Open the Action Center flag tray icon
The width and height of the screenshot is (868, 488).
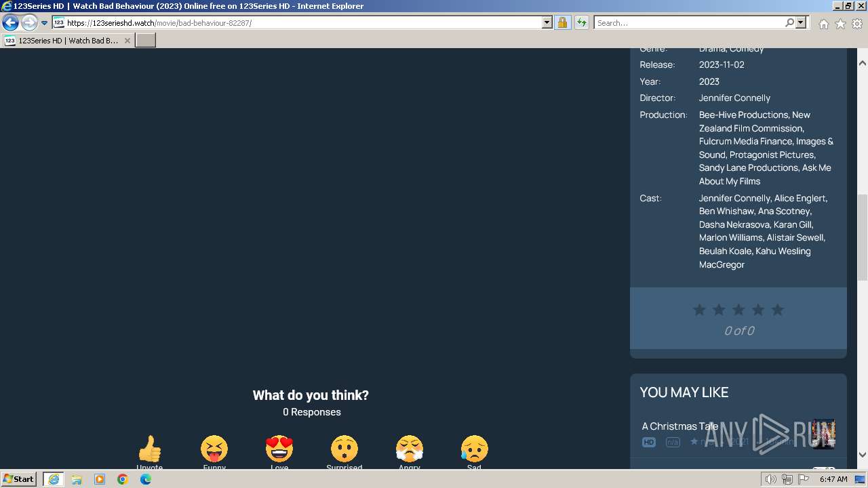(804, 479)
